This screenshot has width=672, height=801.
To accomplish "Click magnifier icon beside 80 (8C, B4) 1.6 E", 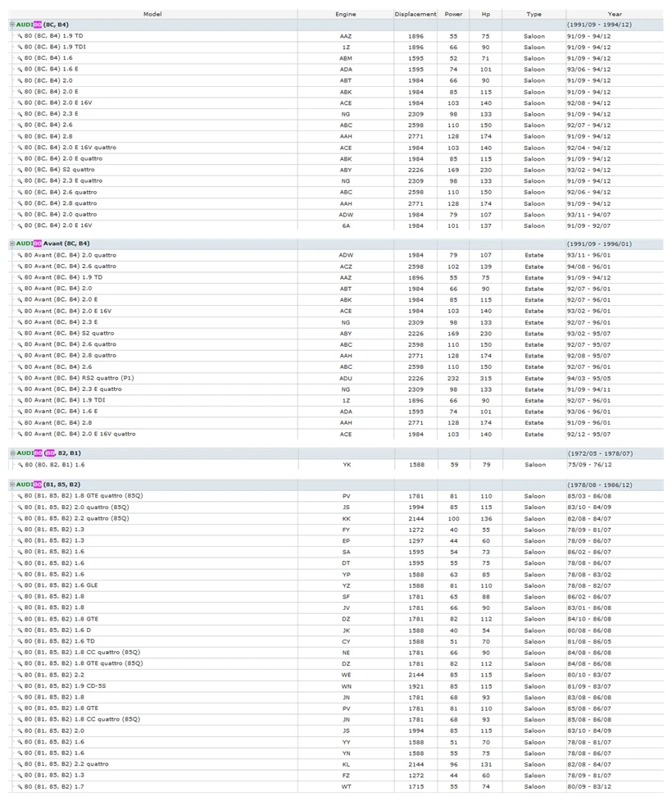I will (x=20, y=70).
